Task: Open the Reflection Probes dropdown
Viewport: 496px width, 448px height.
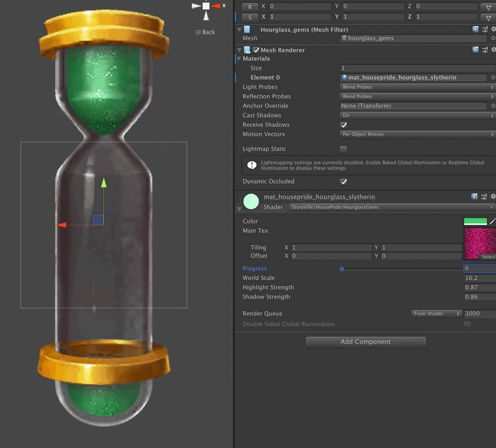Action: coord(418,97)
